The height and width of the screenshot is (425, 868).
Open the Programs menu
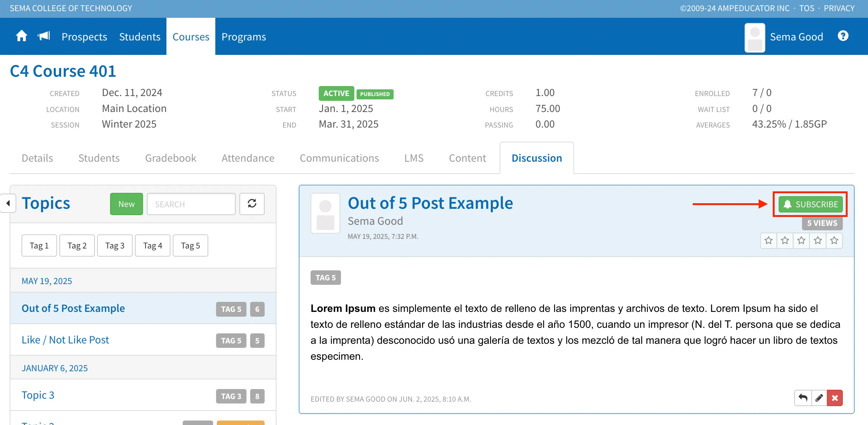click(244, 37)
